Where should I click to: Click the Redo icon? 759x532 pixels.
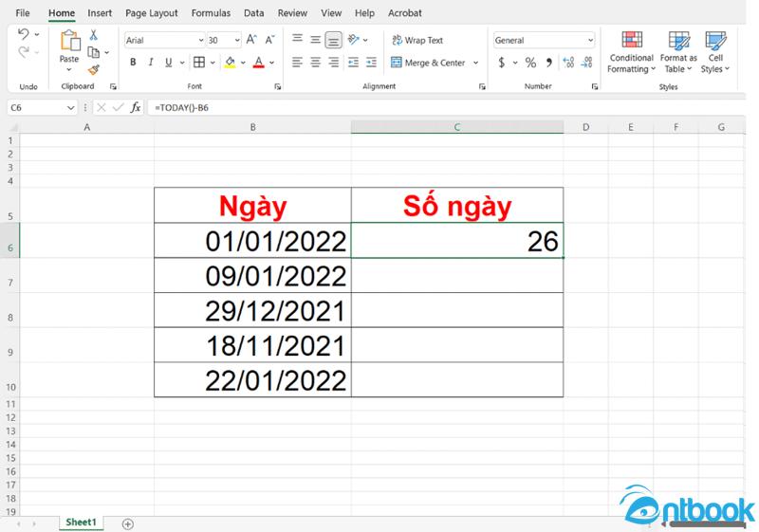[23, 52]
